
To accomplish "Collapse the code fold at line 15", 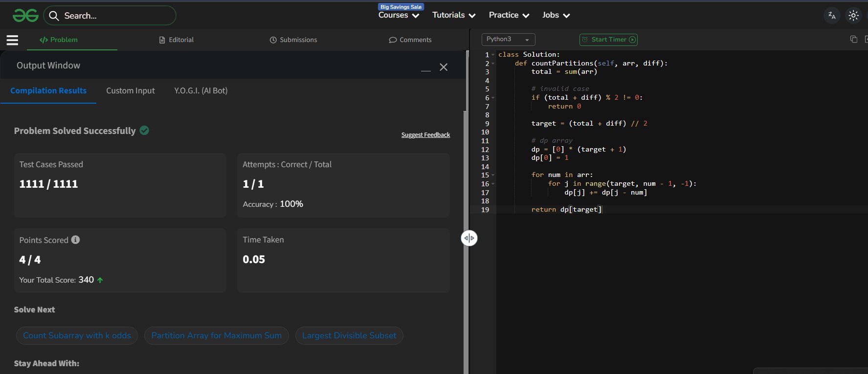I will [493, 175].
